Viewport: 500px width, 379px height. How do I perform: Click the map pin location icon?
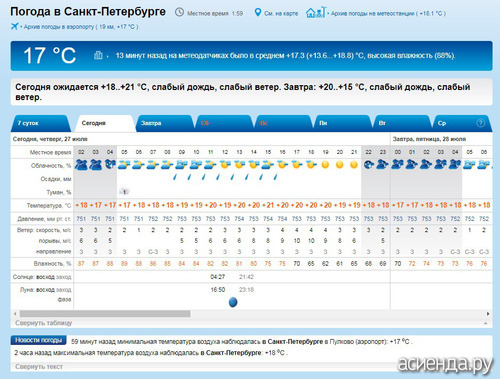pos(258,13)
